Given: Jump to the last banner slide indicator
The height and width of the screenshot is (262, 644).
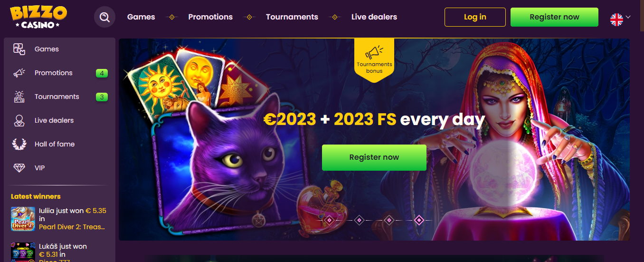Looking at the screenshot, I should click(x=419, y=220).
